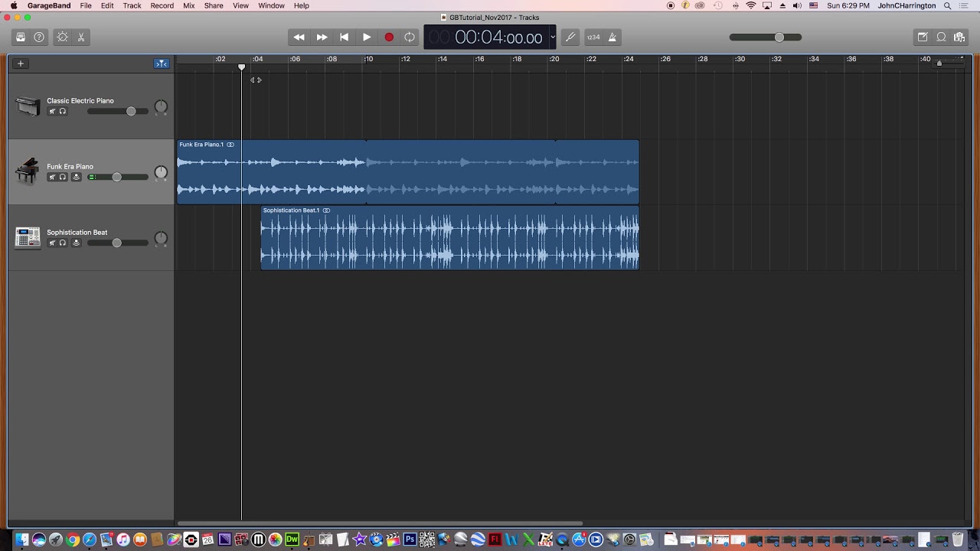Open the Library panel
The height and width of the screenshot is (551, 980).
[x=21, y=37]
